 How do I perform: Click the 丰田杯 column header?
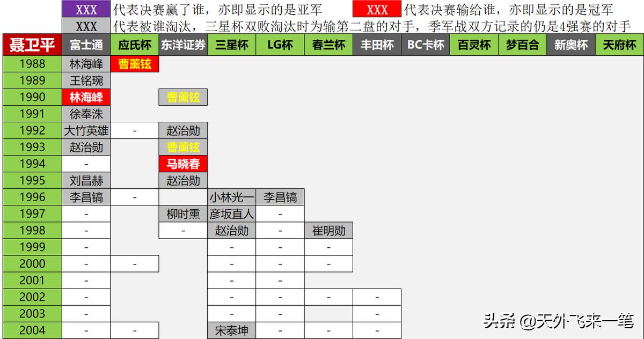(376, 45)
